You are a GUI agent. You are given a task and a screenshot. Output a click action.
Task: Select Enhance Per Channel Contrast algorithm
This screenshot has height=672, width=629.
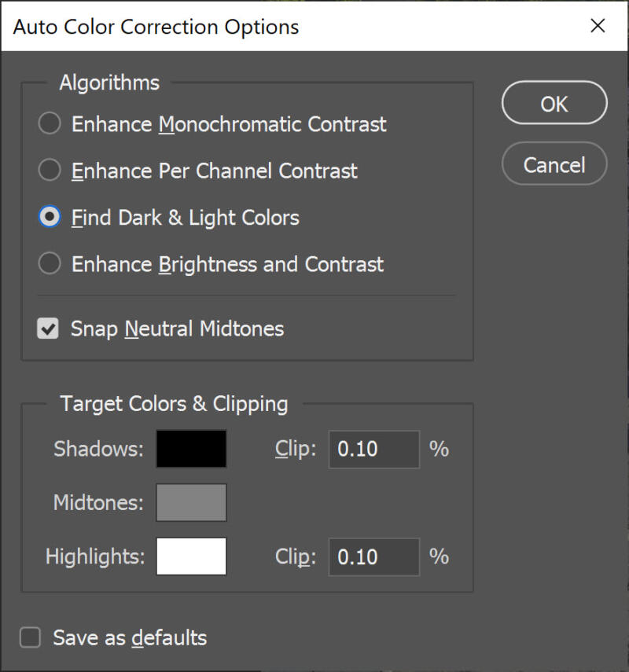(50, 171)
